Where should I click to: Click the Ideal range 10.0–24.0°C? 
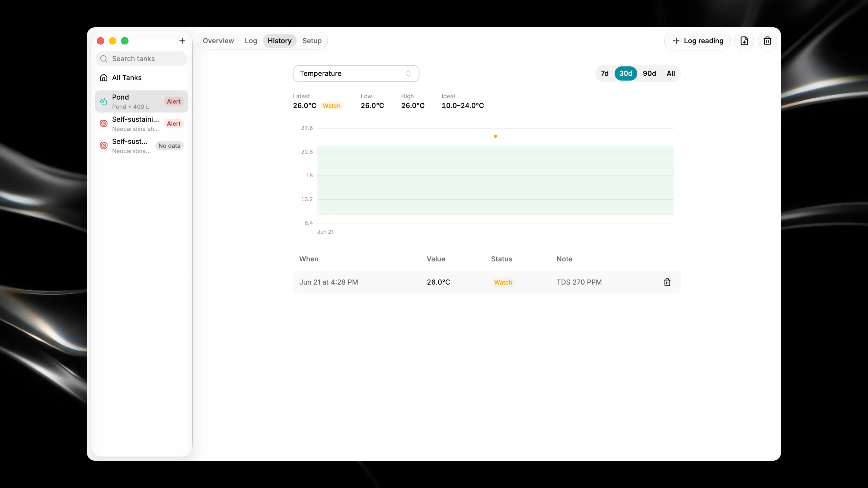462,106
